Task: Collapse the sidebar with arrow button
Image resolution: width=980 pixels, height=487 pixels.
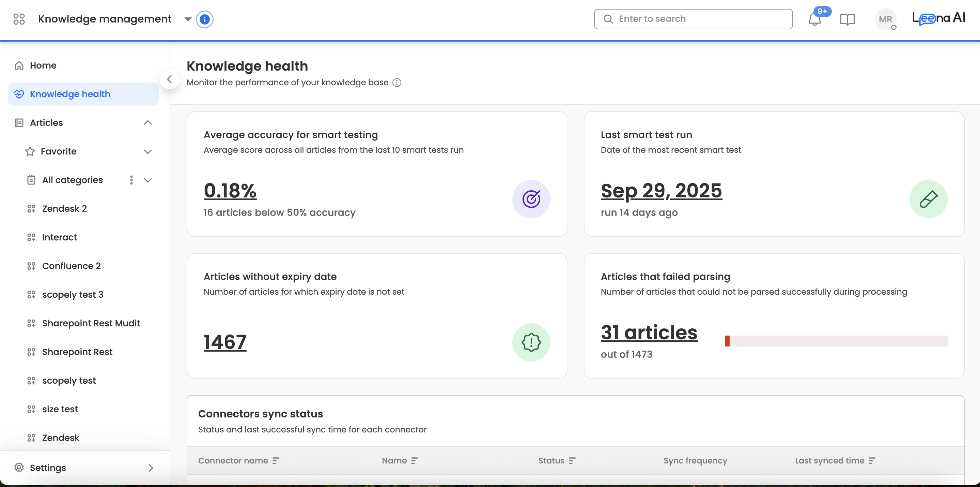Action: point(170,79)
